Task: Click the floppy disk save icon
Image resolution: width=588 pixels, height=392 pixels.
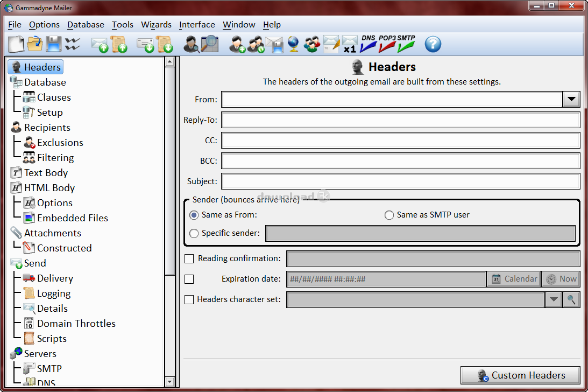Action: 54,44
